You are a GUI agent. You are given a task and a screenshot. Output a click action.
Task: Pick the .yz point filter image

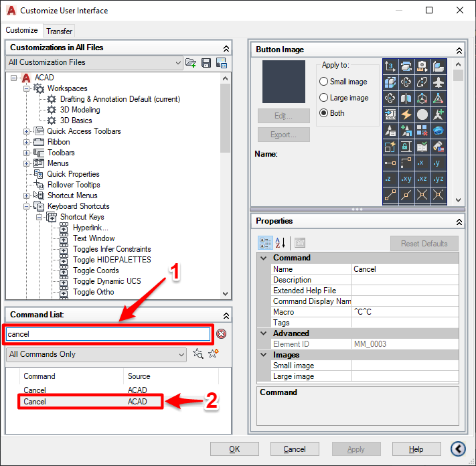coord(439,179)
